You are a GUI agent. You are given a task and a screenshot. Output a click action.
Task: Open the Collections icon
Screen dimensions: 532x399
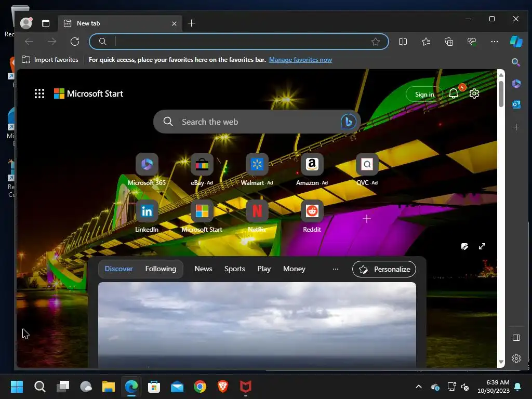(449, 42)
